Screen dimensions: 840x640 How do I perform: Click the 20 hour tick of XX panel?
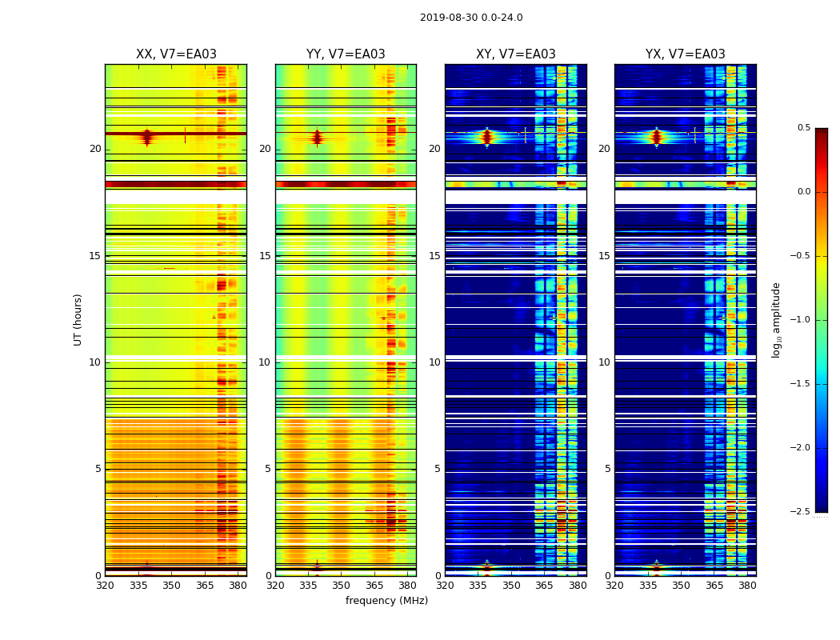[x=95, y=149]
